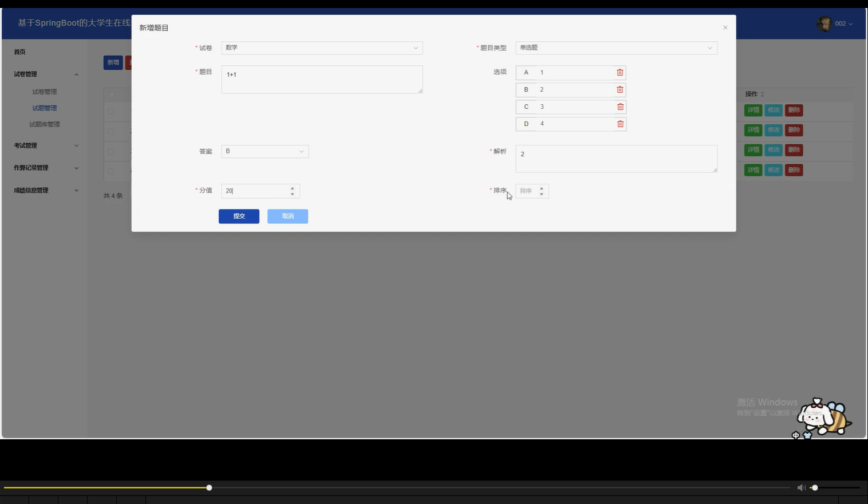Edit option B text field
868x504 pixels.
pos(575,90)
